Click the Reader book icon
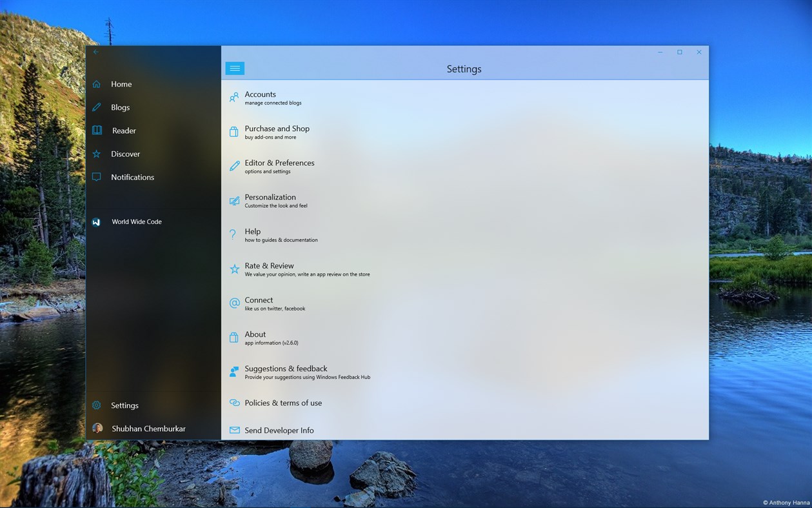Viewport: 812px width, 508px height. [96, 130]
